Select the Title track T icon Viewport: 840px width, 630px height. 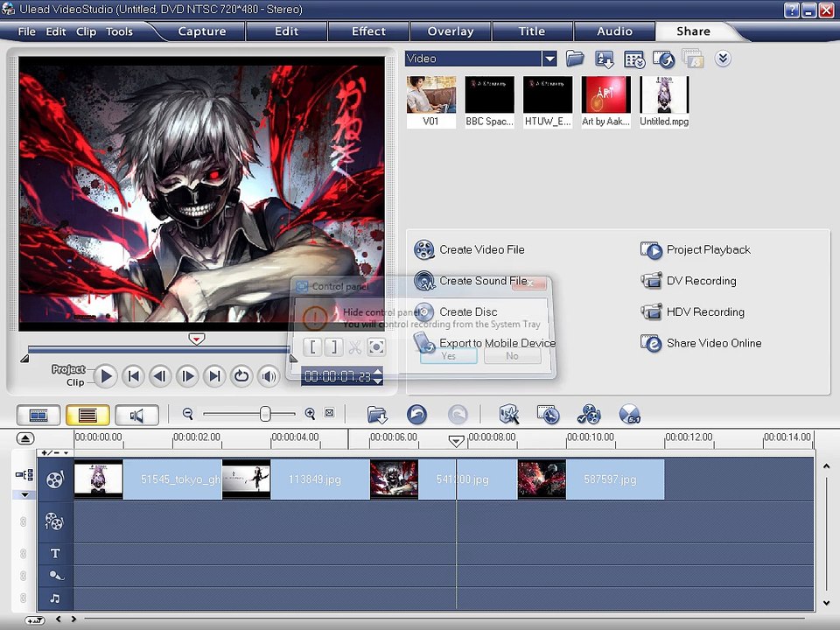[54, 553]
